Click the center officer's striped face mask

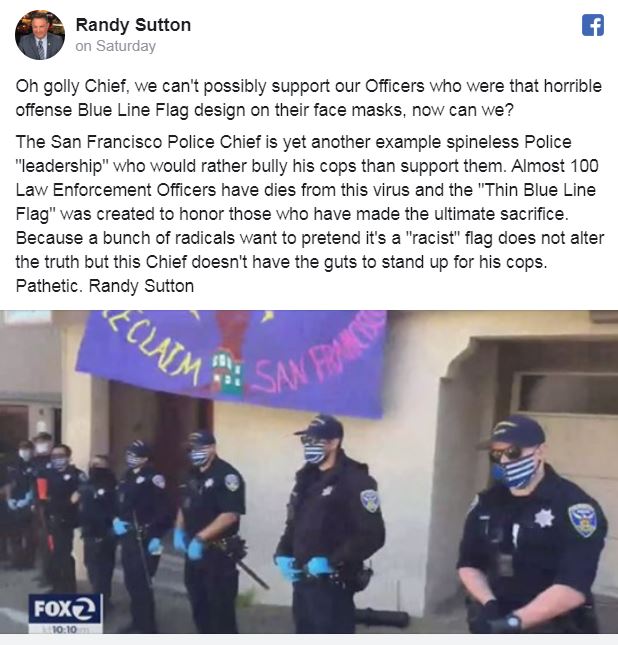315,452
